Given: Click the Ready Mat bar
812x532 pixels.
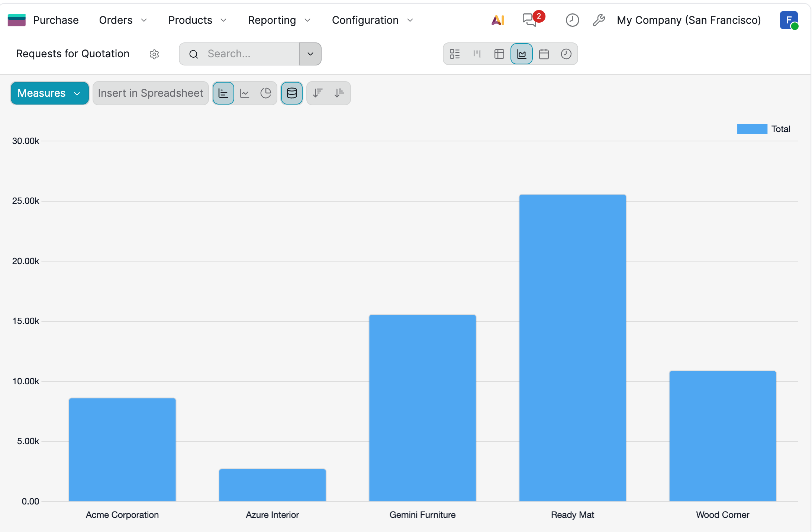Looking at the screenshot, I should (572, 347).
